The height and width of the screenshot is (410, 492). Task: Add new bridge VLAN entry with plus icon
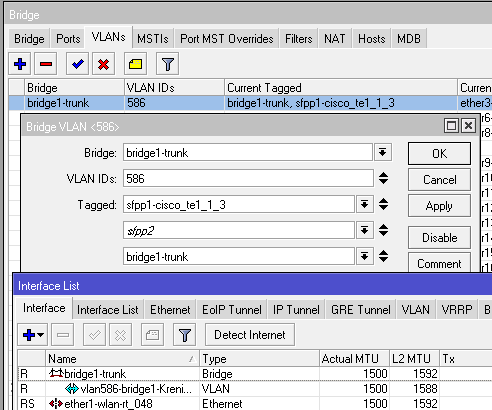click(x=20, y=63)
